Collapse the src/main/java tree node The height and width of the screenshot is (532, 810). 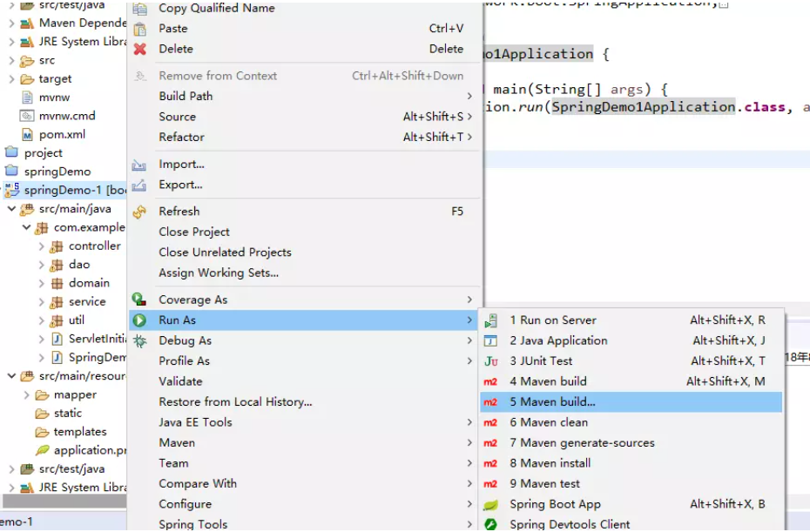tap(11, 209)
